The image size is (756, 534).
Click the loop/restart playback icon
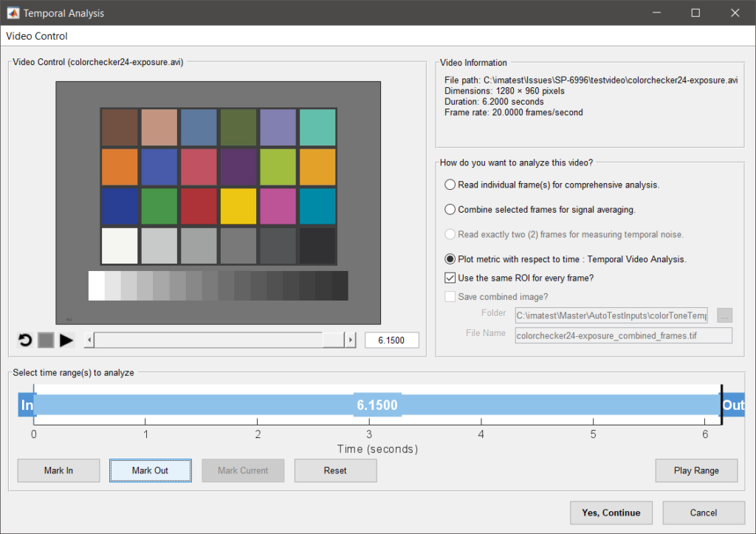25,340
